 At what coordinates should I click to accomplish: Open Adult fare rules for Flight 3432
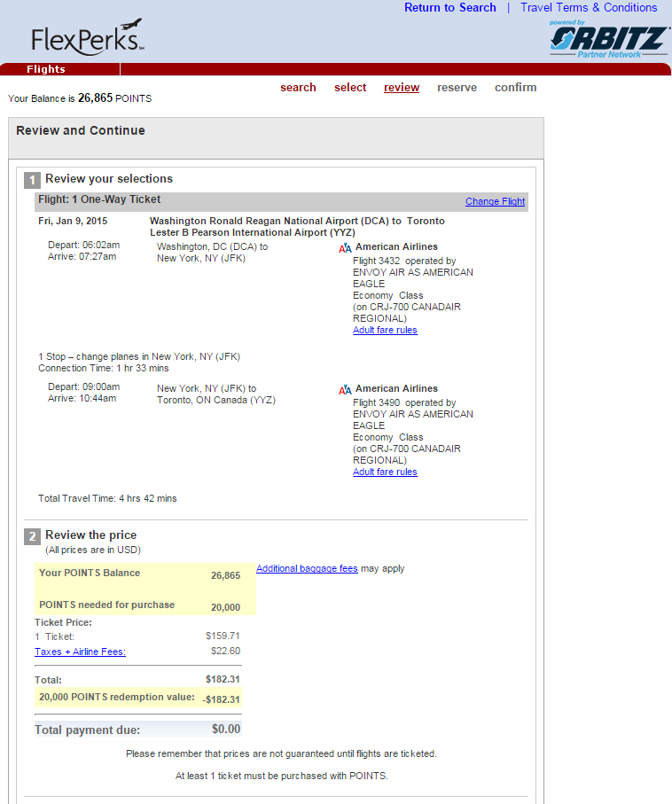386,331
